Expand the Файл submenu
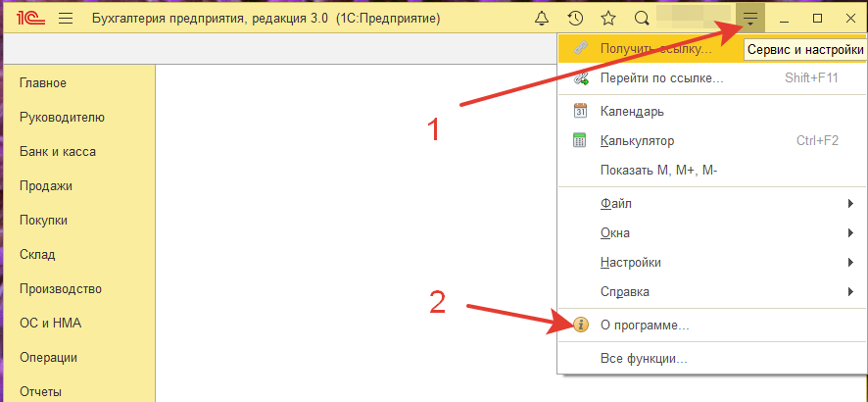This screenshot has height=402, width=868. [710, 204]
